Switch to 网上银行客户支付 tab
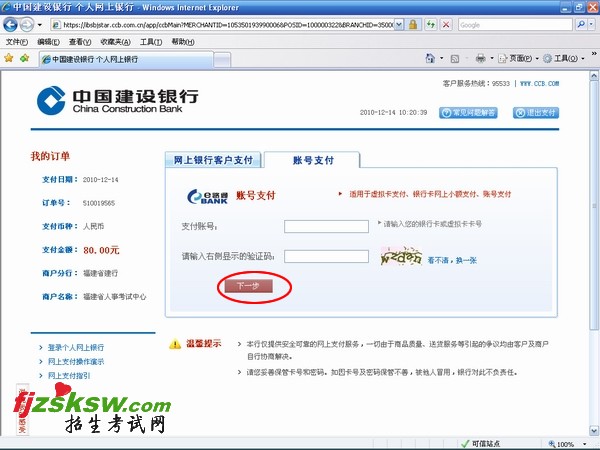600x450 pixels. coord(213,160)
